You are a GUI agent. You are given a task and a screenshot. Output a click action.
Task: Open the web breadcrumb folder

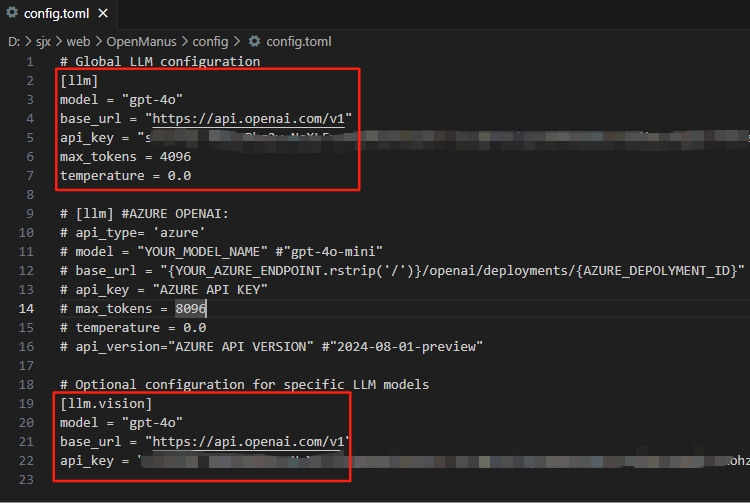78,42
